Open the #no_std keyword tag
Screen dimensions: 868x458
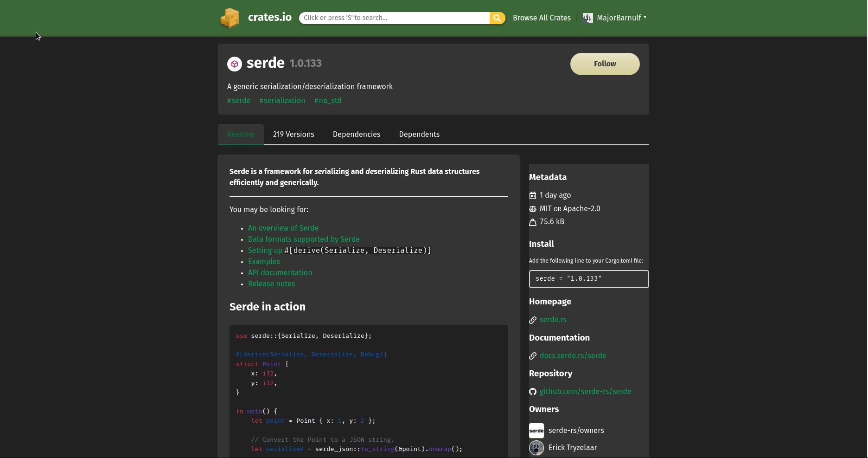tap(328, 101)
